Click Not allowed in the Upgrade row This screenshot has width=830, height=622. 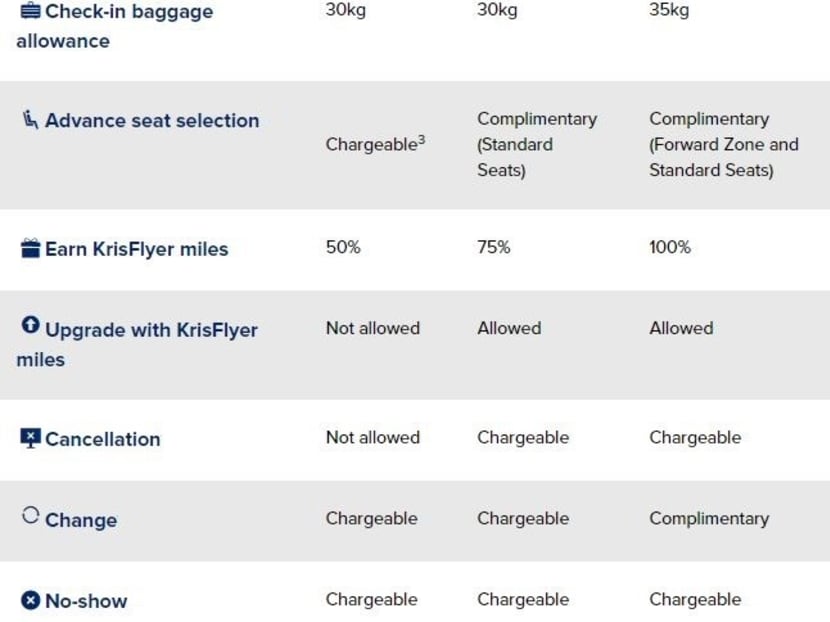click(x=373, y=328)
